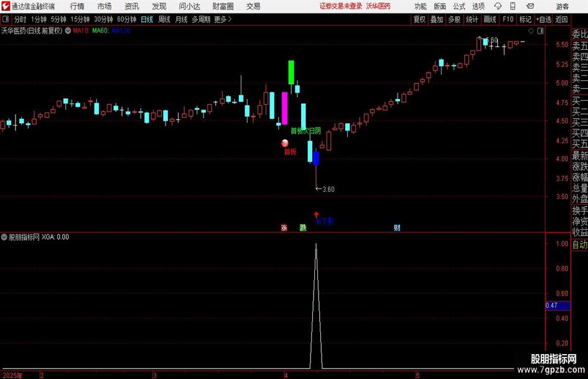Open the mail envelope icon
The width and height of the screenshot is (588, 379).
coord(530,6)
